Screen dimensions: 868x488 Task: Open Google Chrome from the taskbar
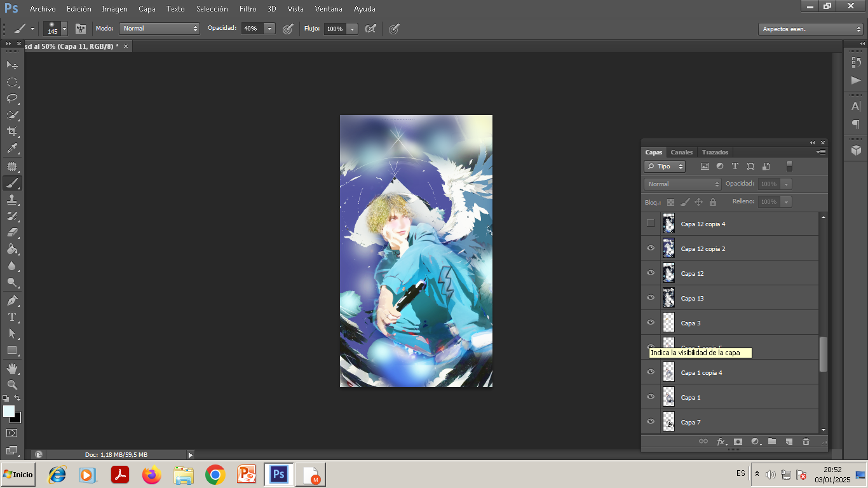tap(215, 475)
